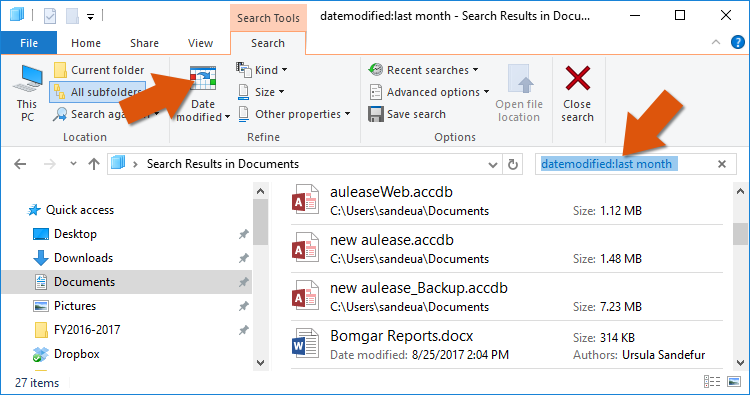Click the New folder quick access icon
The height and width of the screenshot is (395, 750).
coord(72,16)
